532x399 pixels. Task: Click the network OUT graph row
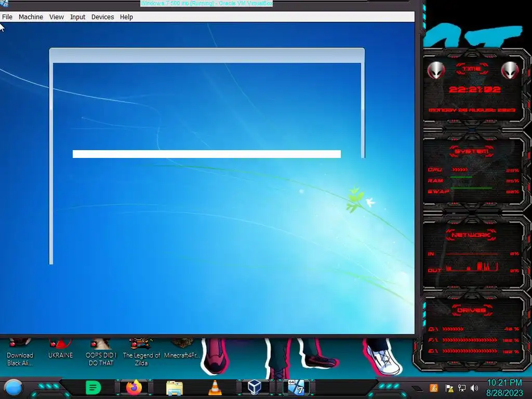(473, 268)
